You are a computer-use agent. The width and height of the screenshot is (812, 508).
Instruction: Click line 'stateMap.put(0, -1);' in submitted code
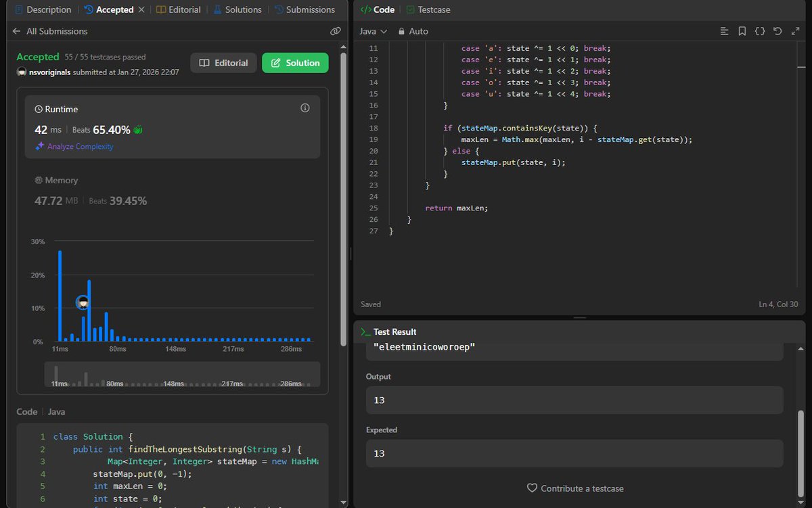tap(142, 474)
